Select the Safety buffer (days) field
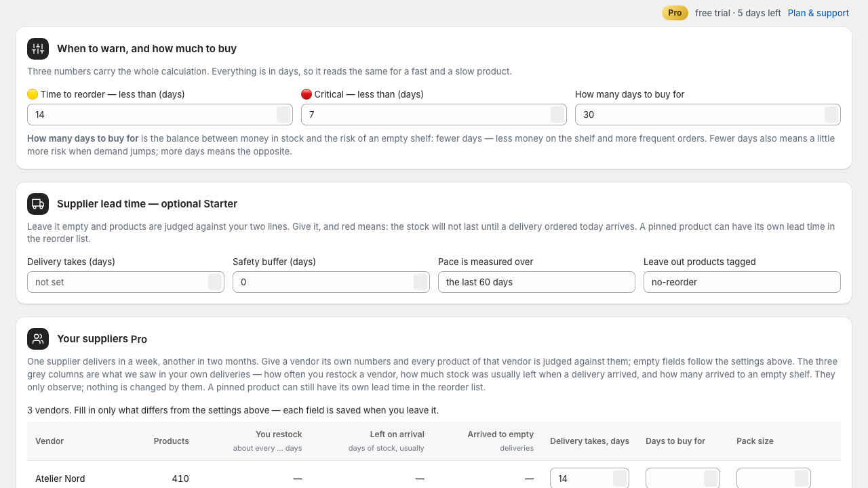This screenshot has height=488, width=868. point(331,282)
